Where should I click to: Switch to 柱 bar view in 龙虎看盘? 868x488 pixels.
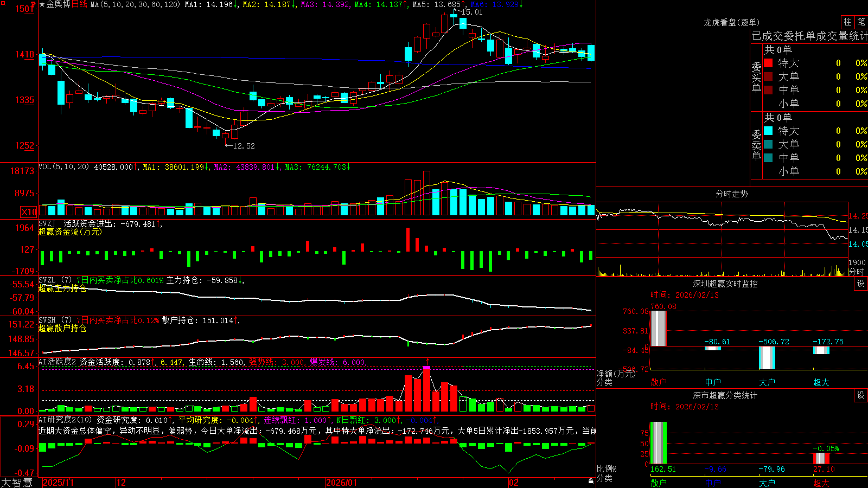(847, 22)
